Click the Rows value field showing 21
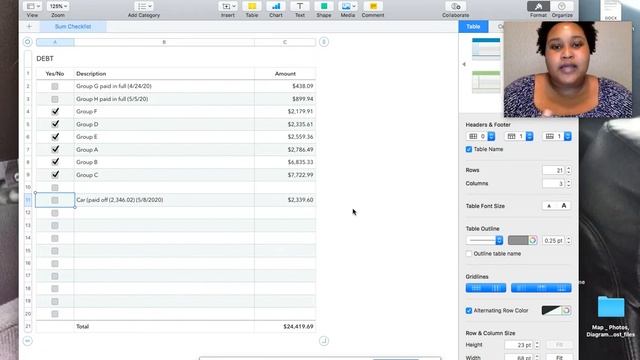This screenshot has height=360, width=640. (x=553, y=170)
